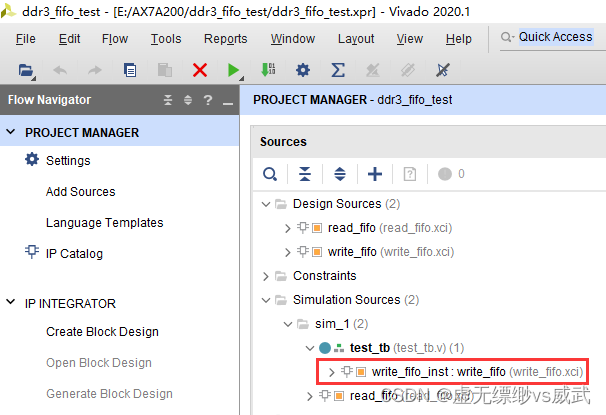Click the Sigma reports icon

pyautogui.click(x=338, y=70)
